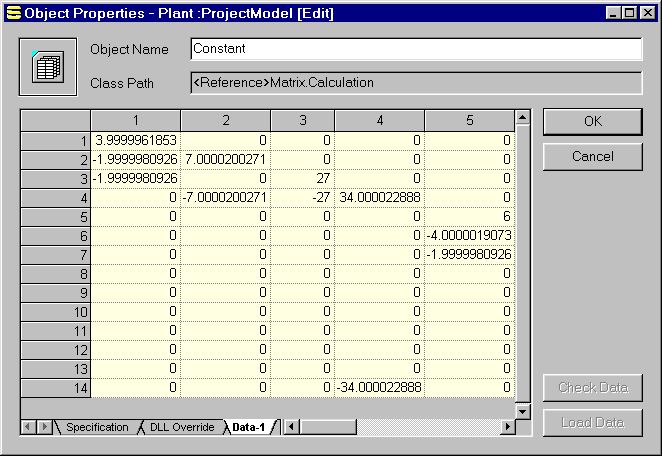Click horizontal scrollbar left arrow
The image size is (662, 456).
290,427
